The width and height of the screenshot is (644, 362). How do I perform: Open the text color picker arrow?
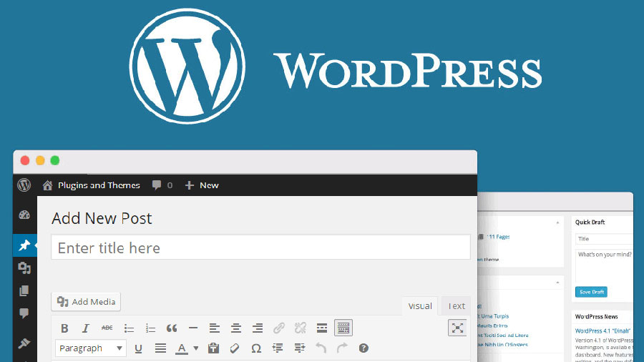(x=196, y=348)
